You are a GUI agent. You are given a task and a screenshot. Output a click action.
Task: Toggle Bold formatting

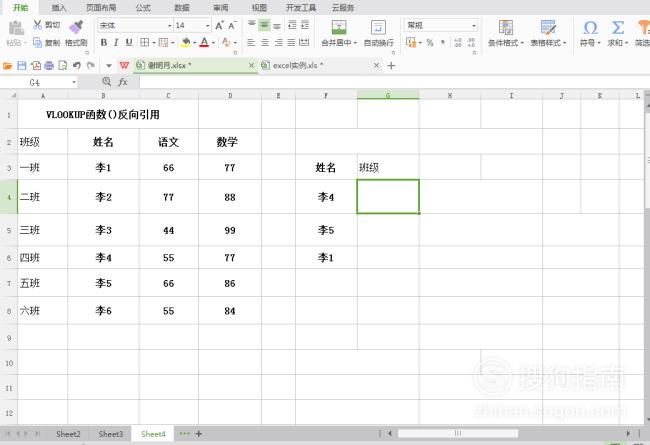[104, 42]
